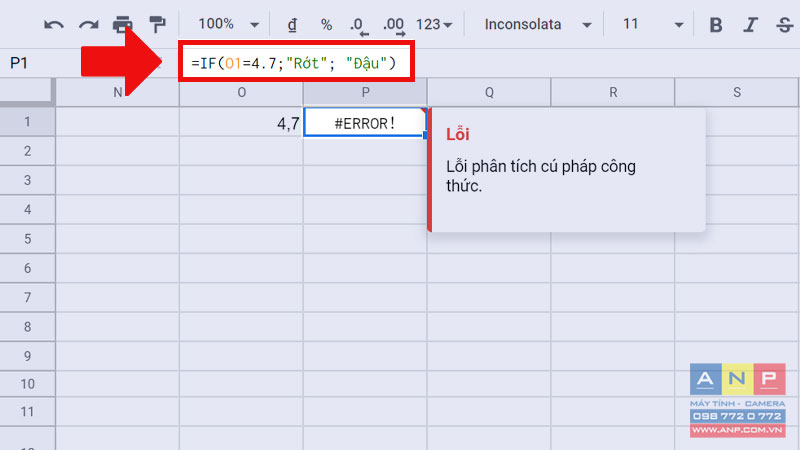Select row 5 header
Viewport: 800px width, 450px height.
tap(27, 239)
